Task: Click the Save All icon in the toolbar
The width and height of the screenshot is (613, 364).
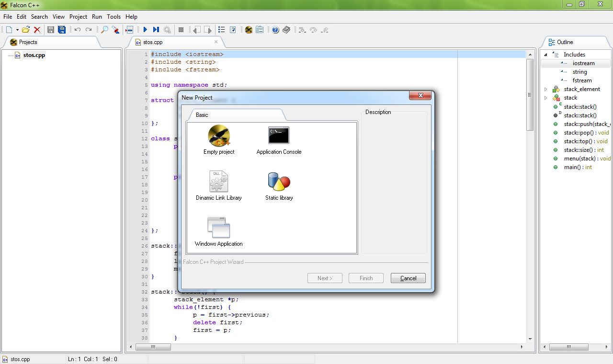Action: coord(62,30)
